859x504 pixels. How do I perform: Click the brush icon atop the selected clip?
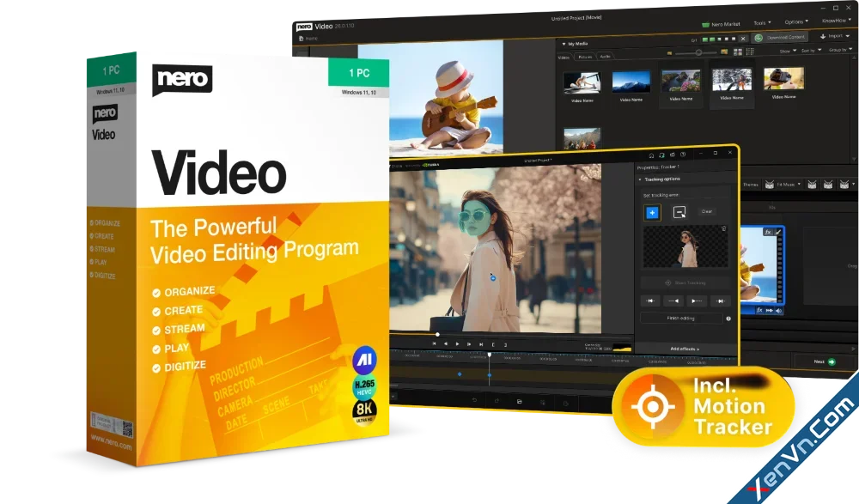[778, 233]
